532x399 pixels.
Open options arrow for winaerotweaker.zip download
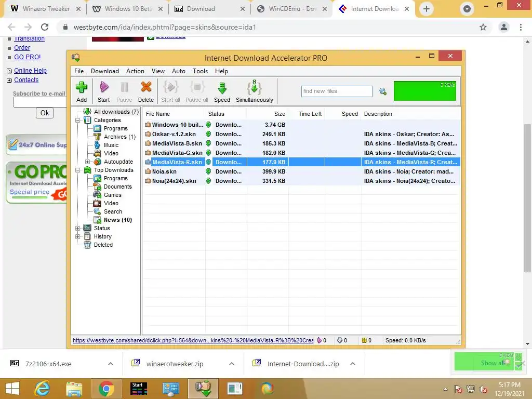[x=232, y=364]
